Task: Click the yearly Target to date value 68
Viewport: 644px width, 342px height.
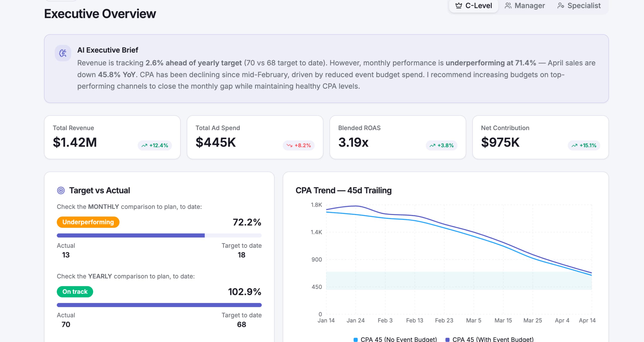Action: click(x=242, y=324)
